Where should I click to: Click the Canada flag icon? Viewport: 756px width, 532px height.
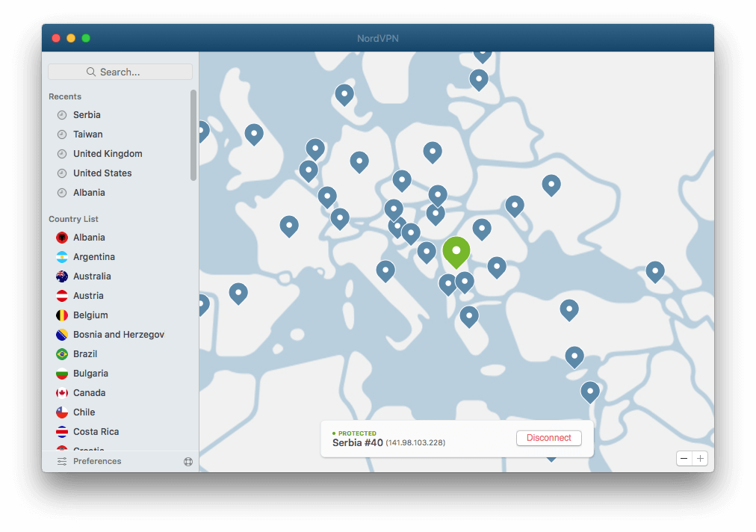tap(62, 392)
